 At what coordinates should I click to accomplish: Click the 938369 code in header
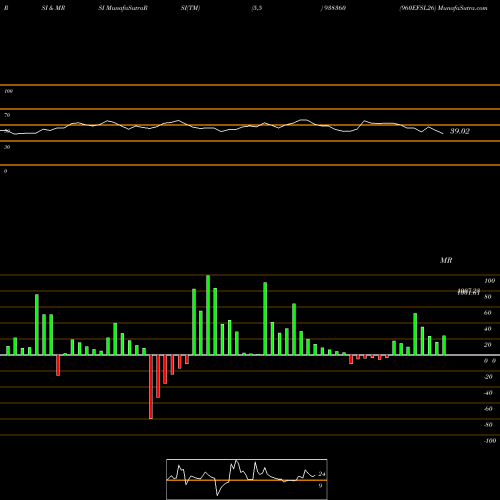pos(333,8)
